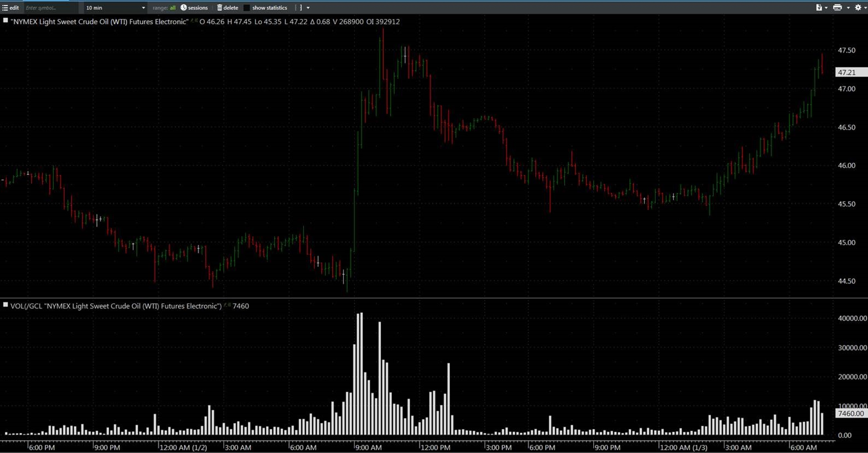Open the 10 min timeframe dropdown
This screenshot has width=868, height=453.
tap(115, 7)
